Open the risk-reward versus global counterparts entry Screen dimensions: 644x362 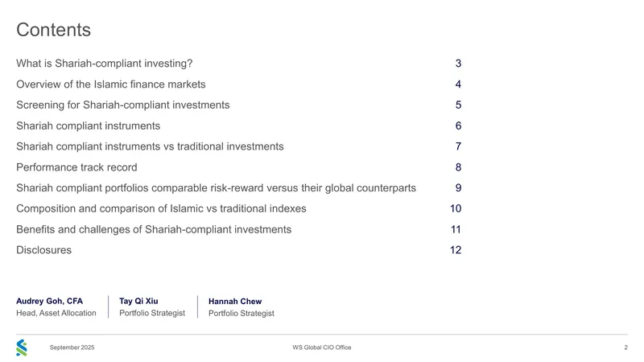pyautogui.click(x=216, y=188)
